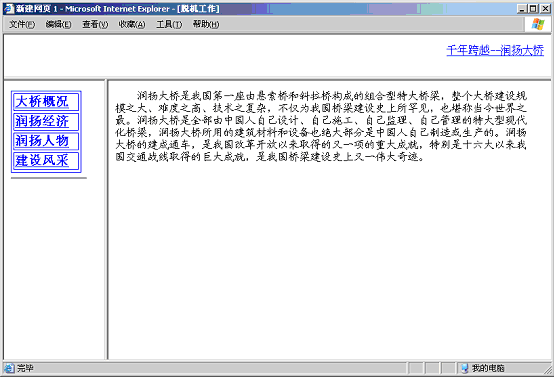Click the page icon beside 完毕 in status bar
This screenshot has height=377, width=554.
click(9, 368)
